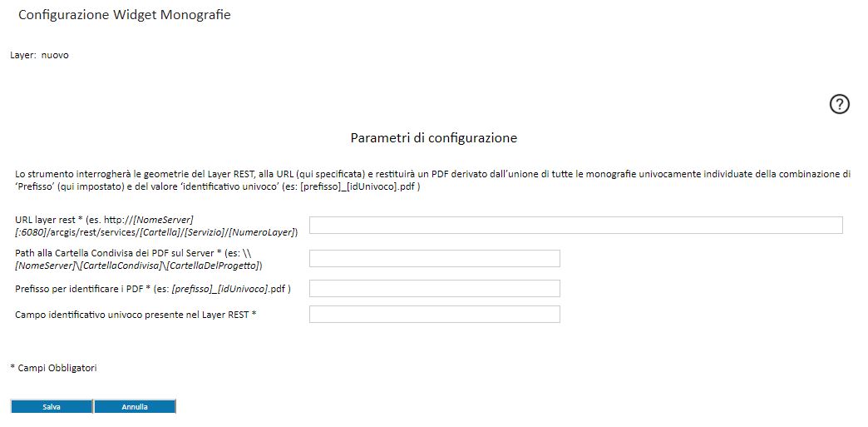This screenshot has height=427, width=868.
Task: Select the PDF prefix input box
Action: (435, 288)
